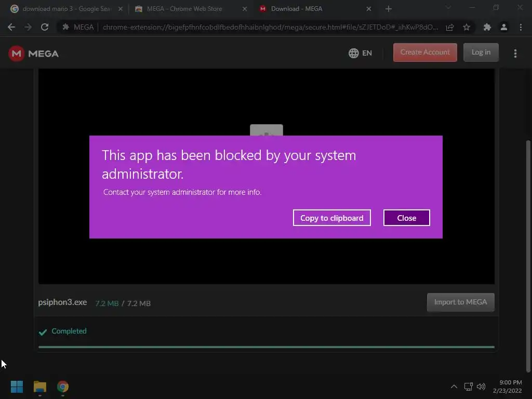Import the file to MEGA
Image resolution: width=532 pixels, height=399 pixels.
(460, 302)
